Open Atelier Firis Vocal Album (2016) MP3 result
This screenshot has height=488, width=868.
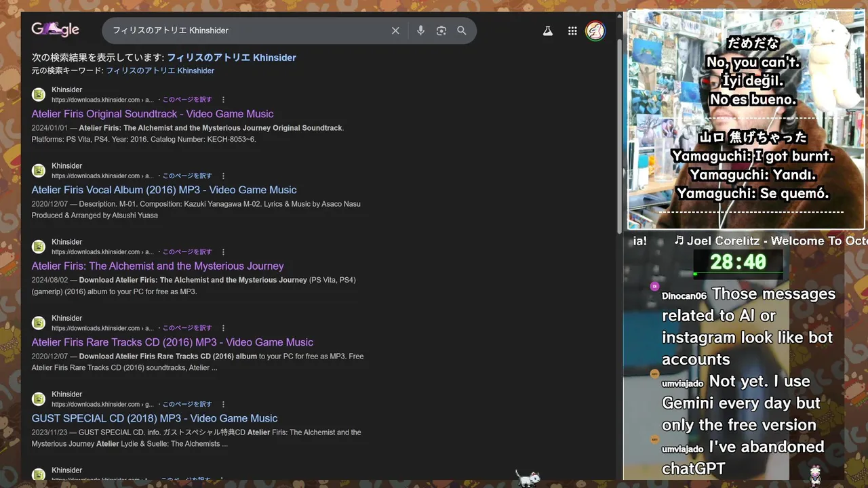pyautogui.click(x=164, y=190)
